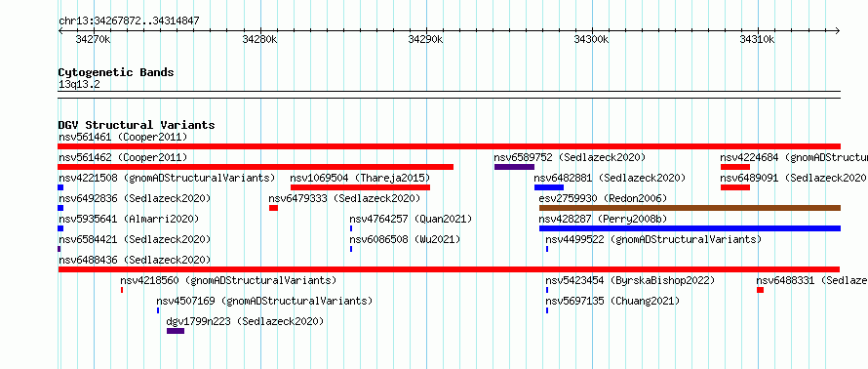Click the blue tick under nsv4764257
Screen dimensions: 868x369
click(x=351, y=228)
